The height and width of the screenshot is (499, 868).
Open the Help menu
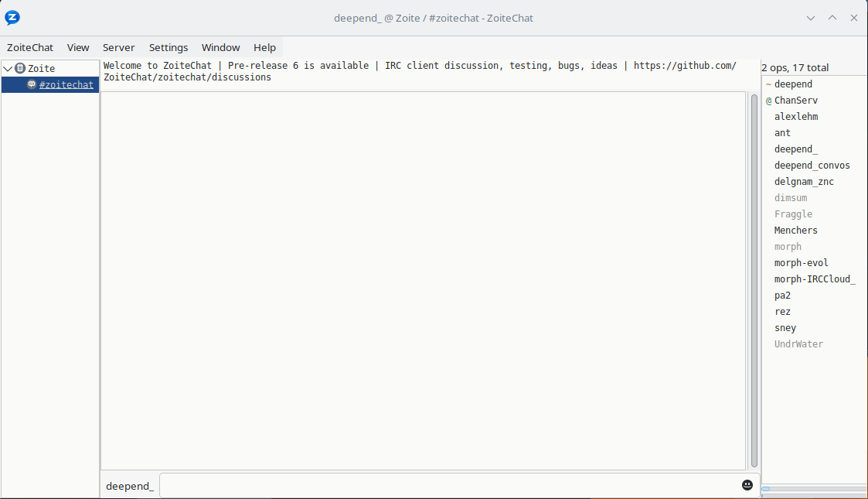point(264,47)
